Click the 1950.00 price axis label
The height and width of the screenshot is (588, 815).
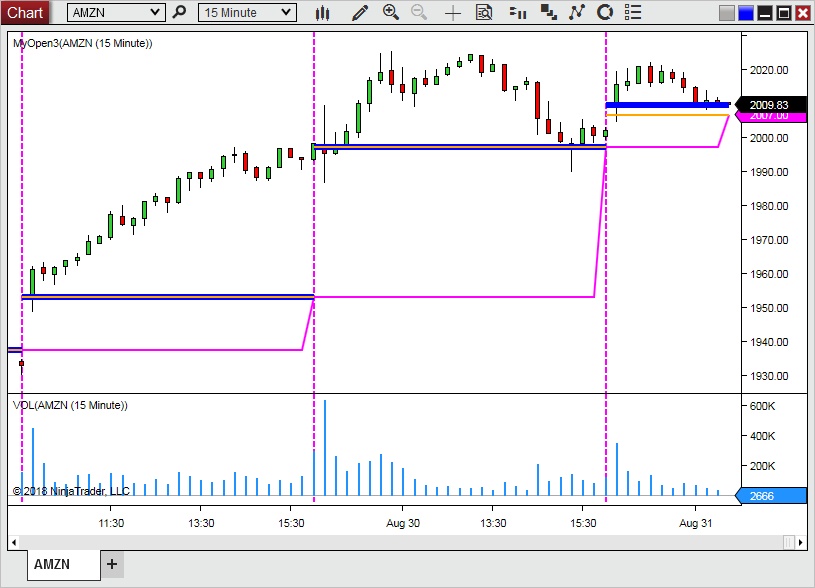[x=769, y=308]
